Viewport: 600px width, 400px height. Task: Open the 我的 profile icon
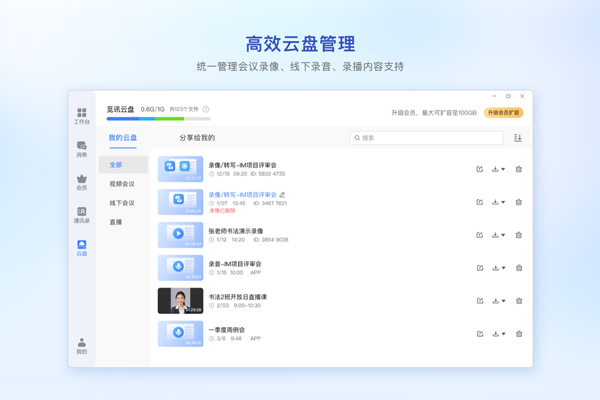tap(82, 346)
